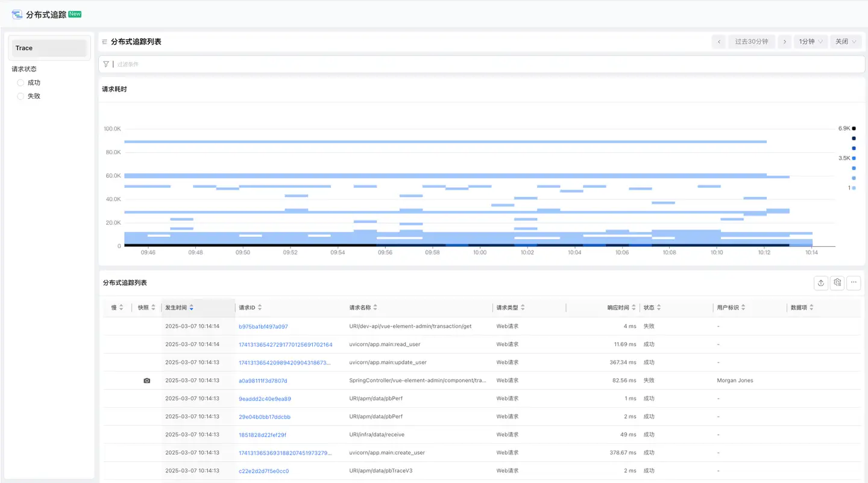868x483 pixels.
Task: Click the collapse menu icon beside 分布式追踪列表 title
Action: click(105, 42)
